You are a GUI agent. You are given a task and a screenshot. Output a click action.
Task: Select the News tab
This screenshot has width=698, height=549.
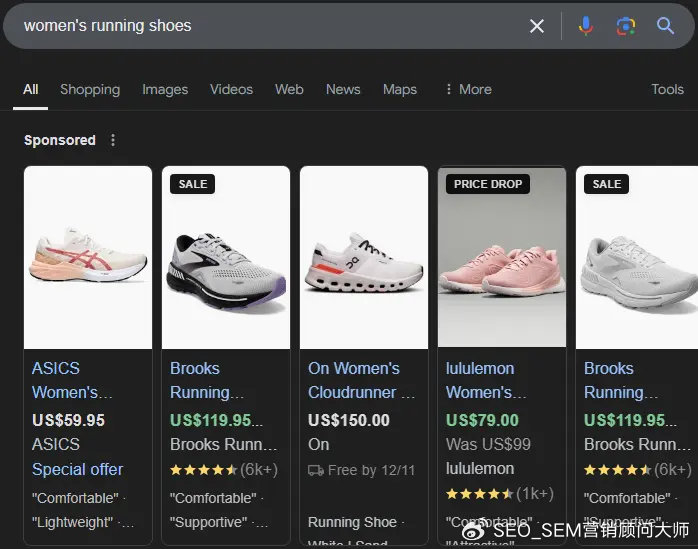pyautogui.click(x=343, y=89)
